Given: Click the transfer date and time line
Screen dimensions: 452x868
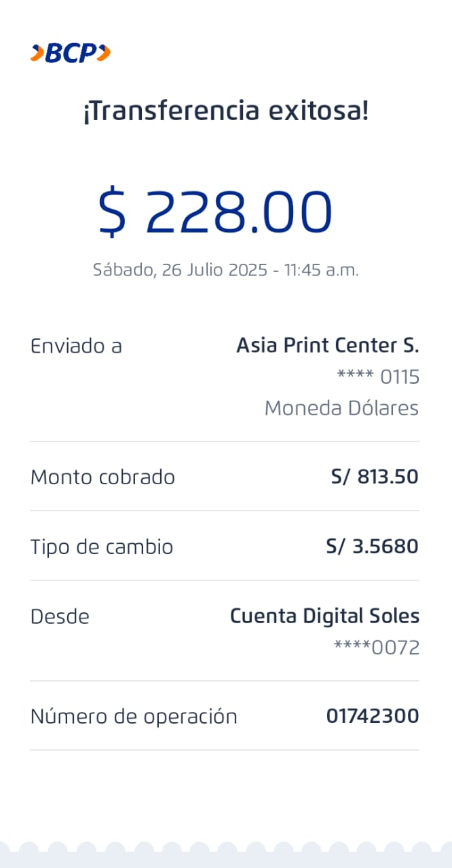Looking at the screenshot, I should tap(226, 270).
